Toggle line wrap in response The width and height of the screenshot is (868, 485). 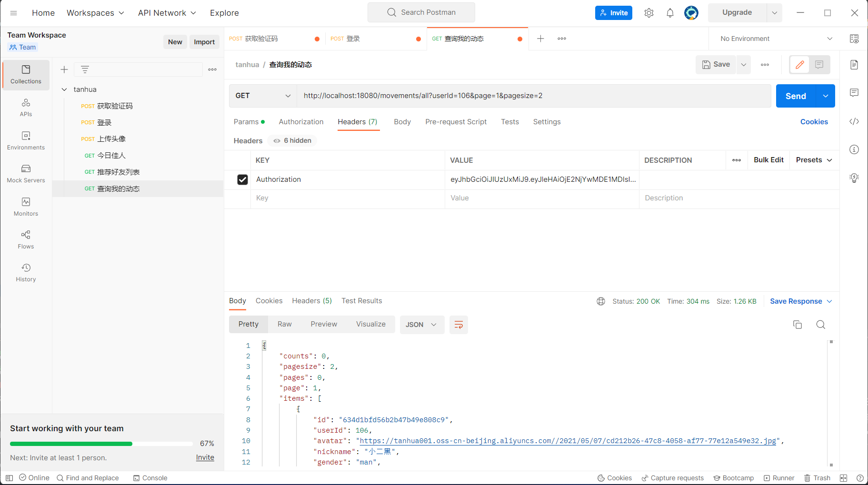[459, 325]
